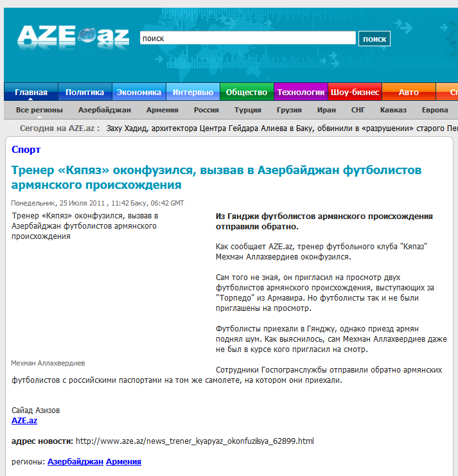Open the Технологии tab
Image resolution: width=458 pixels, height=476 pixels.
point(301,92)
